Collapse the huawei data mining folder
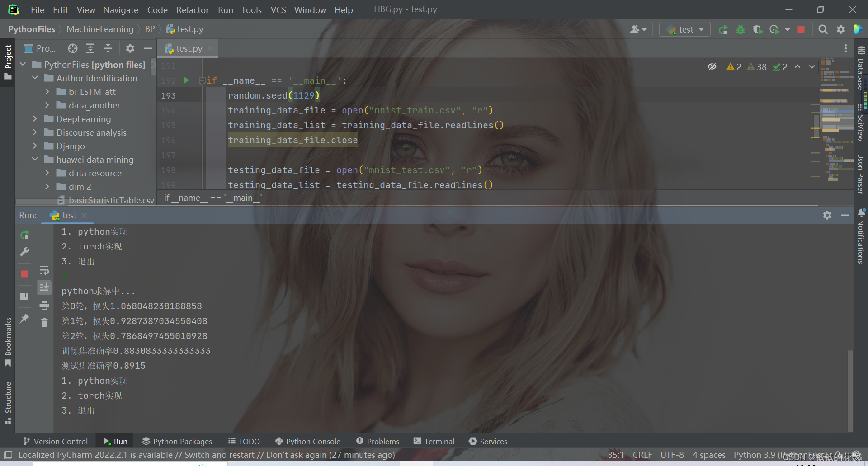 point(35,160)
